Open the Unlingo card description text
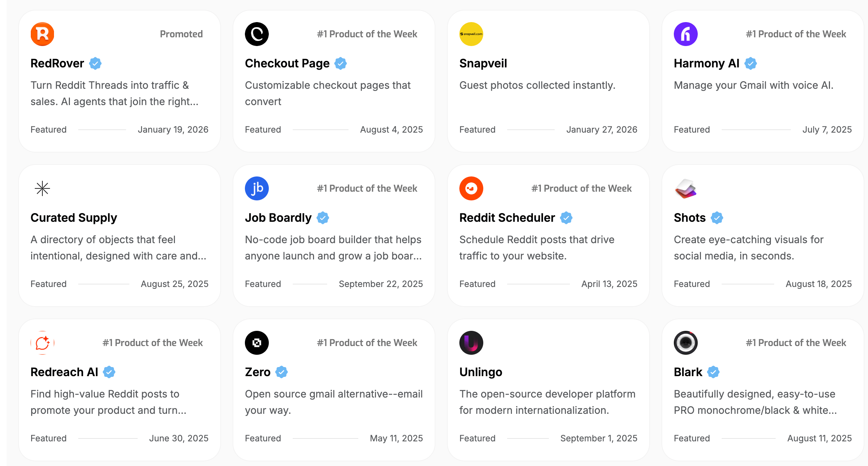The image size is (868, 466). point(547,402)
